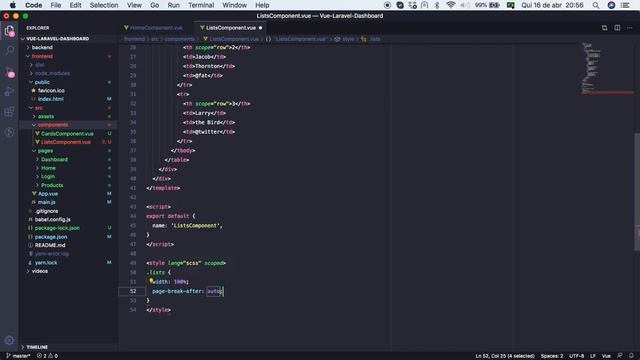Open package-lock.json in the explorer
The height and width of the screenshot is (360, 640).
(x=57, y=228)
